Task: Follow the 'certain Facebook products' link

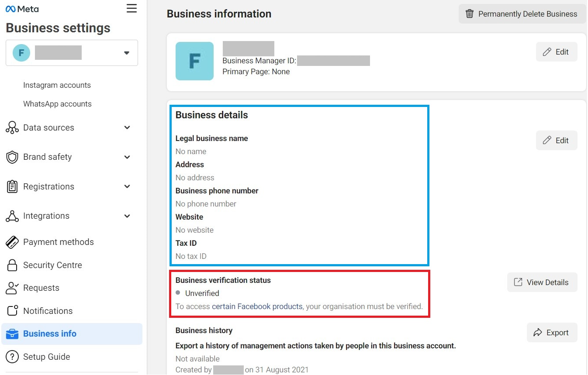Action: [x=257, y=306]
